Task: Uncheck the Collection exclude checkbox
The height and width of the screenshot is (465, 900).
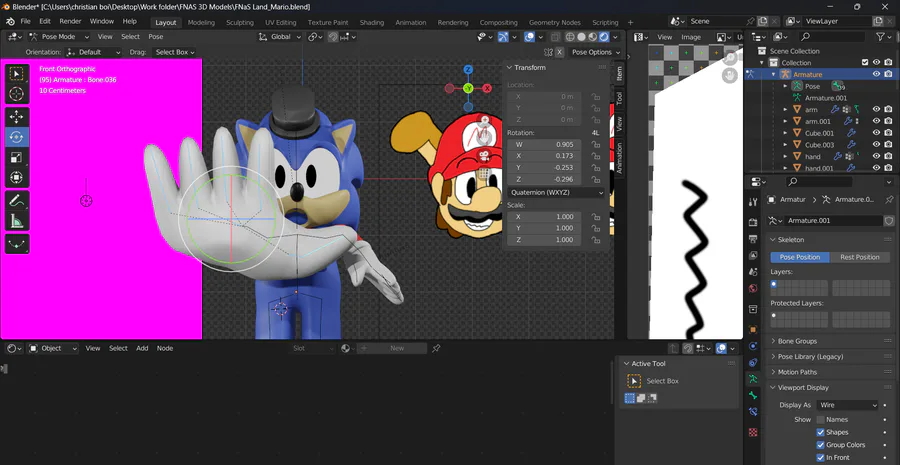Action: click(865, 63)
